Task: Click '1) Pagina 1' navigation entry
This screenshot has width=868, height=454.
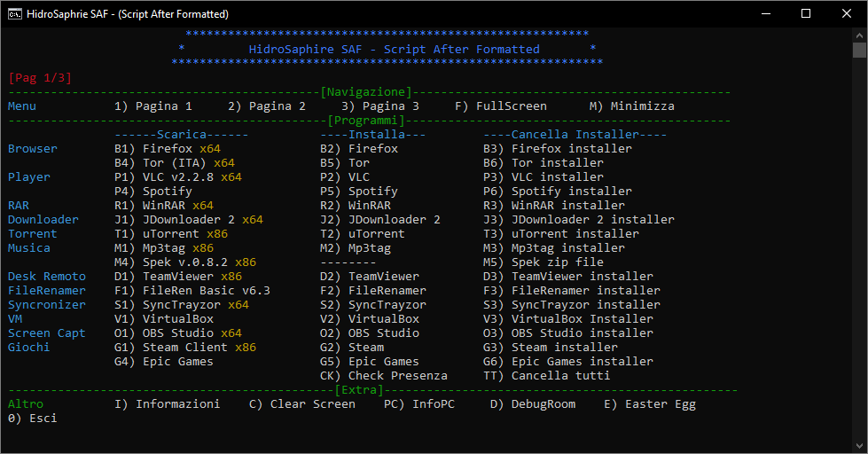Action: [x=153, y=106]
